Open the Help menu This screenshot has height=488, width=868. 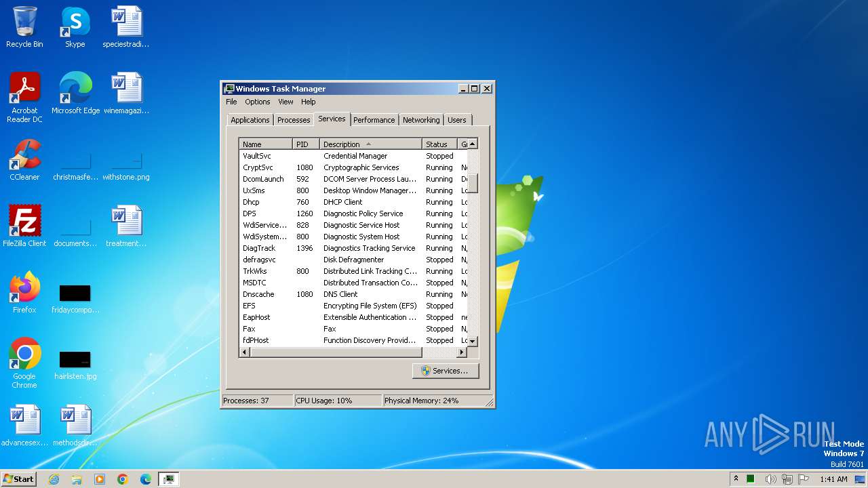(x=308, y=102)
